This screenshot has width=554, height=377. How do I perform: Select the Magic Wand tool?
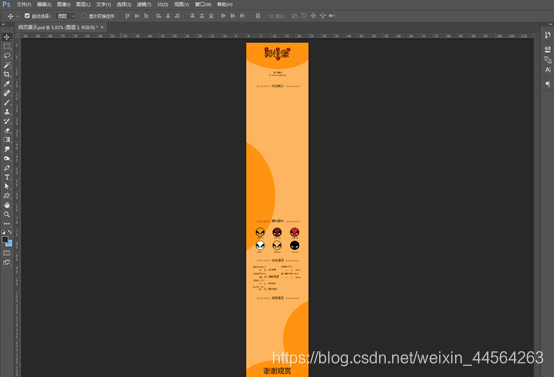click(7, 65)
